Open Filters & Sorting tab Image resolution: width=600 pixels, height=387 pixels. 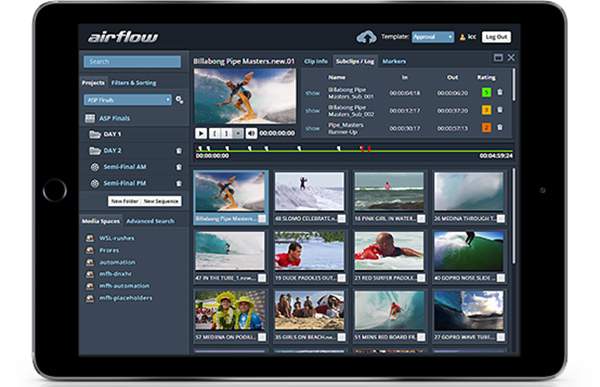(134, 83)
